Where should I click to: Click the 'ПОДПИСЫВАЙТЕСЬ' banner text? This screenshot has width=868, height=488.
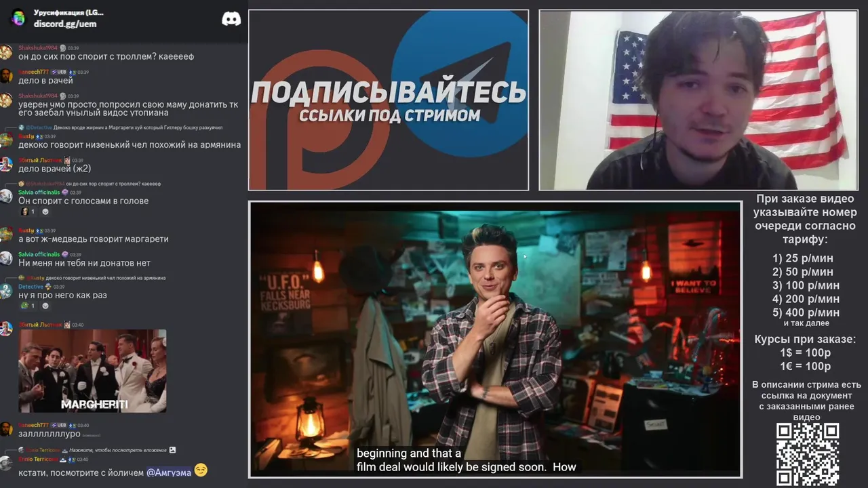tap(389, 92)
